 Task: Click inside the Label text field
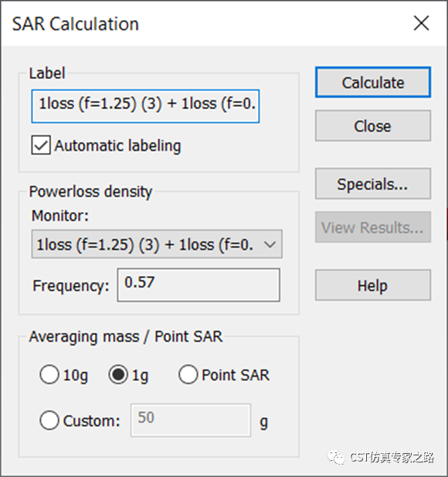pyautogui.click(x=145, y=106)
